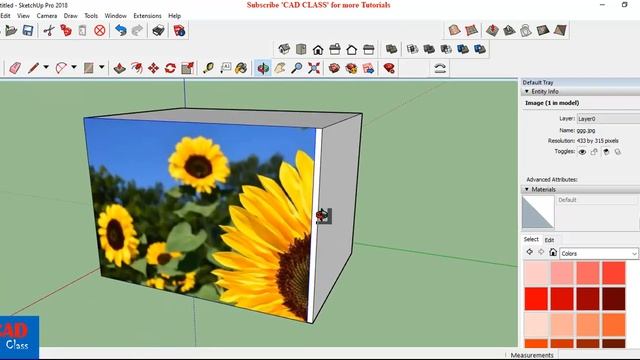
Task: Pick the lightest pink color swatch
Action: click(x=536, y=273)
